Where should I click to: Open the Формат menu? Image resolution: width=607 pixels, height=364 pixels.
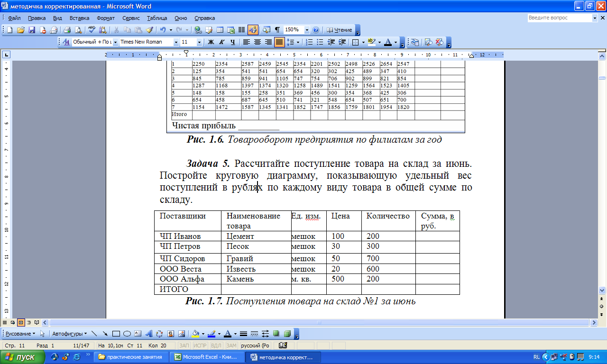click(x=106, y=18)
